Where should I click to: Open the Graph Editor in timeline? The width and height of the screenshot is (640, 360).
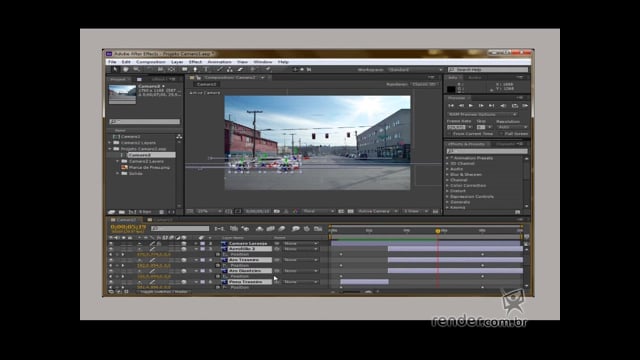pyautogui.click(x=318, y=229)
